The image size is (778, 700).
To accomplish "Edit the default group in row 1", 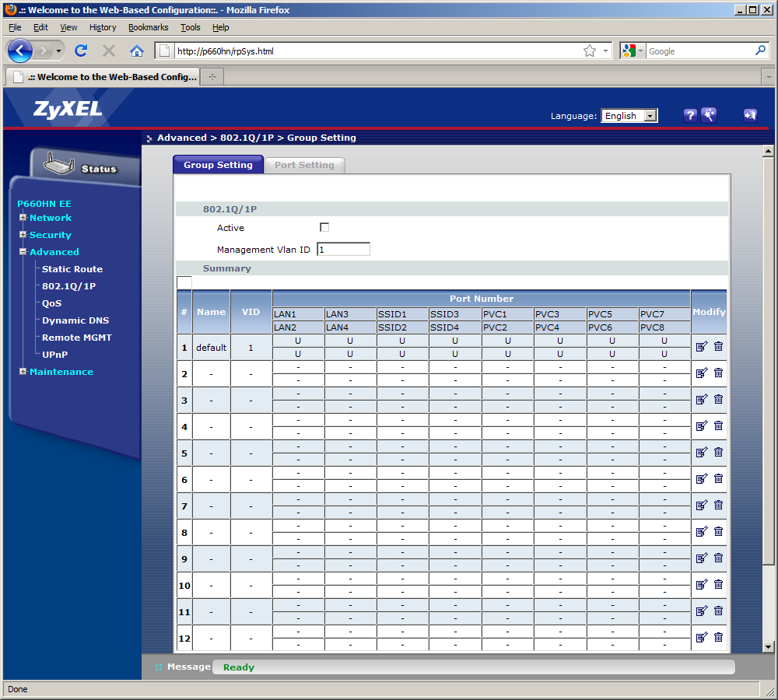I will tap(701, 346).
